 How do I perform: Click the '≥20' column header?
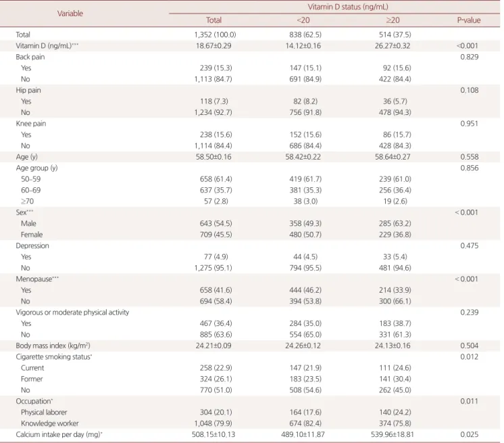(393, 20)
